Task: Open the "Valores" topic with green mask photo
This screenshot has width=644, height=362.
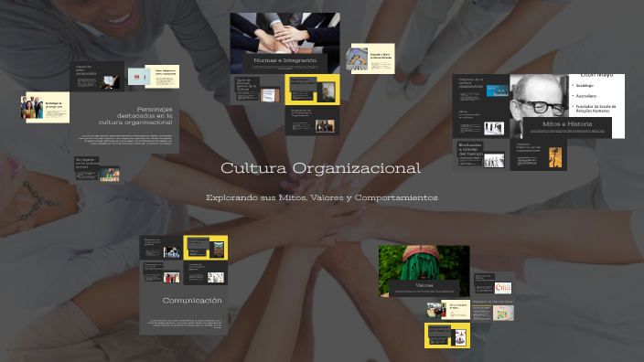Action: pyautogui.click(x=424, y=271)
